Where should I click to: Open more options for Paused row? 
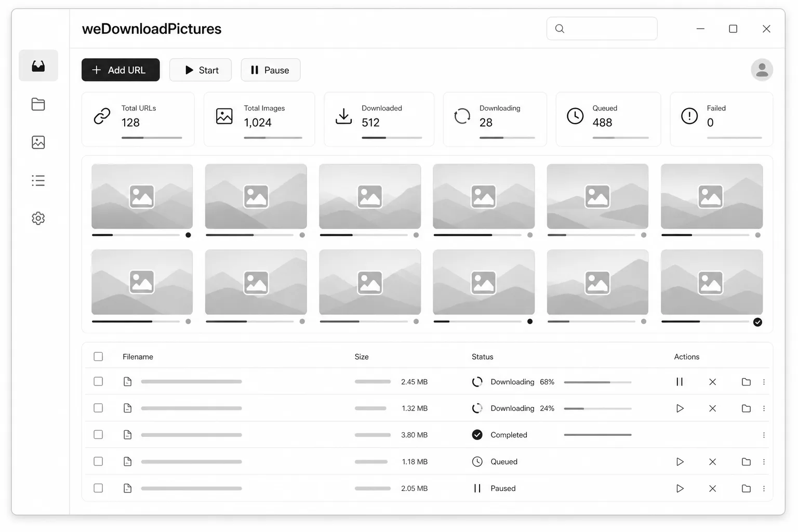point(764,488)
